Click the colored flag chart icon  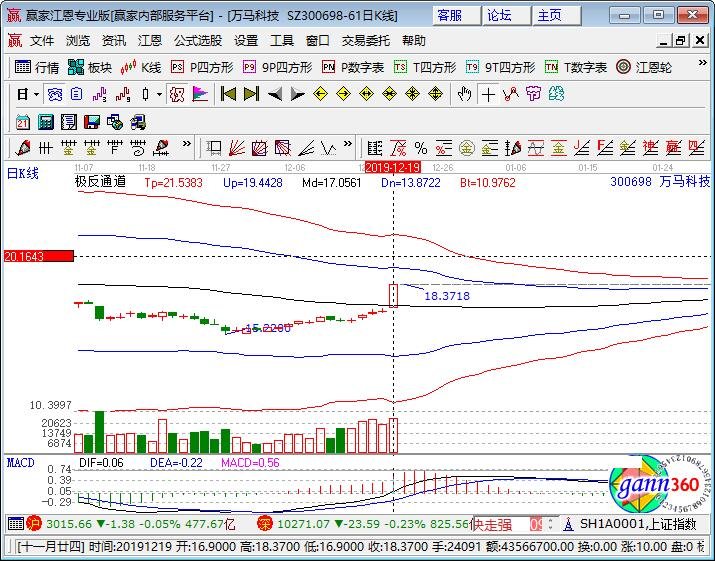(200, 94)
